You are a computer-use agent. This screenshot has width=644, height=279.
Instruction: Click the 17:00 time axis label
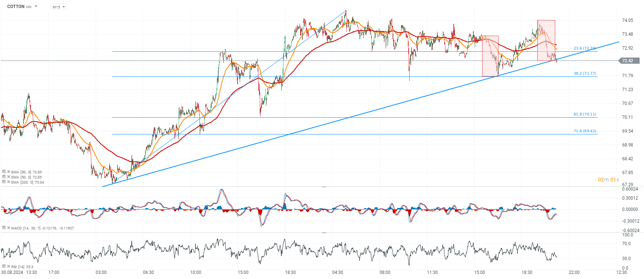click(54, 272)
